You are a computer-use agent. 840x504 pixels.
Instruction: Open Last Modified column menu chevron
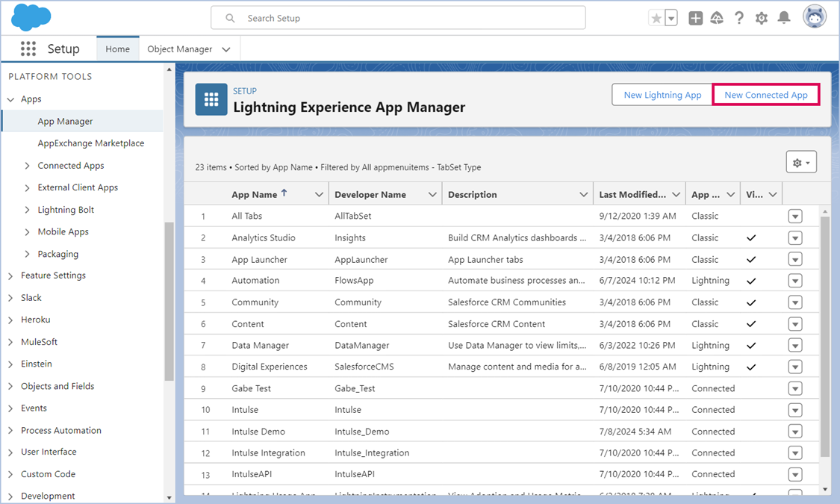(x=676, y=194)
